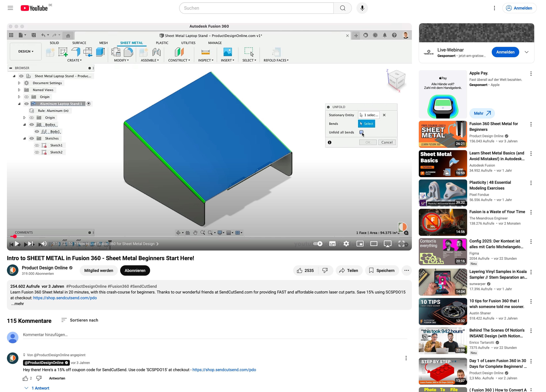The width and height of the screenshot is (546, 392).
Task: Click the red video progress bar scrubber
Action: tap(15, 236)
